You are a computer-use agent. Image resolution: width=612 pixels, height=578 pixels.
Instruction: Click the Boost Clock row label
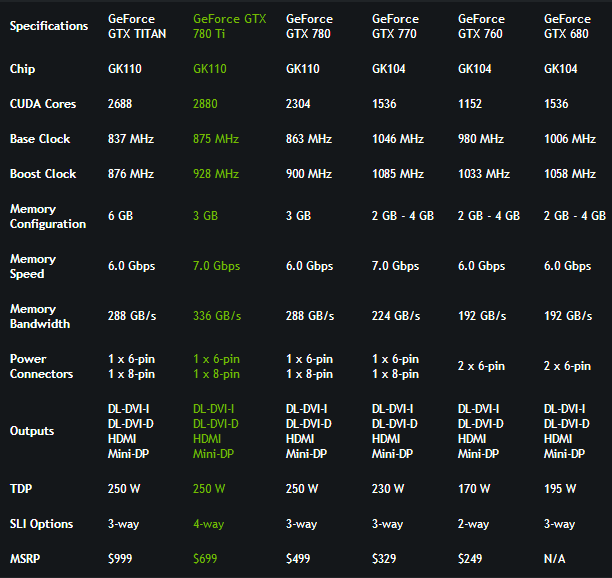click(x=43, y=174)
